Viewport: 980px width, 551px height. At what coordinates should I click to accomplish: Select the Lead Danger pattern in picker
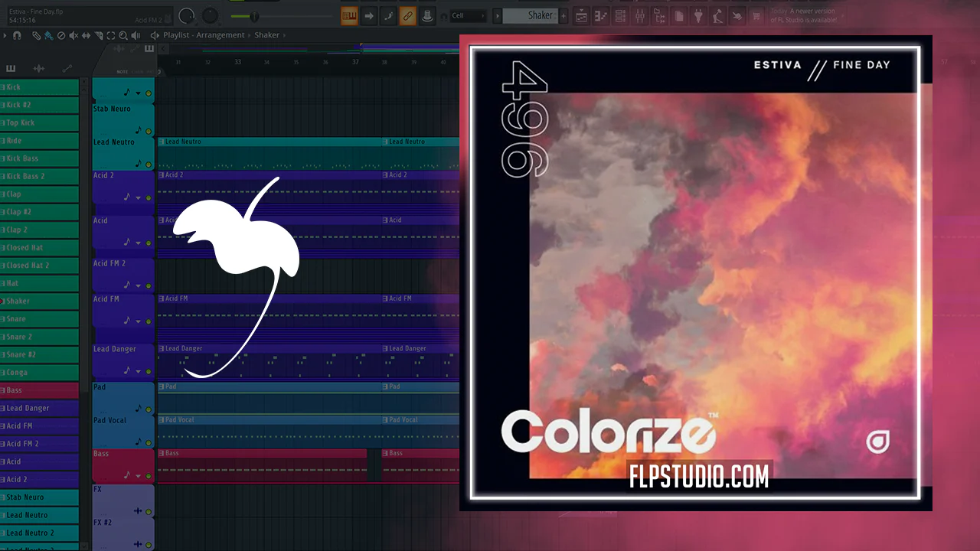39,409
